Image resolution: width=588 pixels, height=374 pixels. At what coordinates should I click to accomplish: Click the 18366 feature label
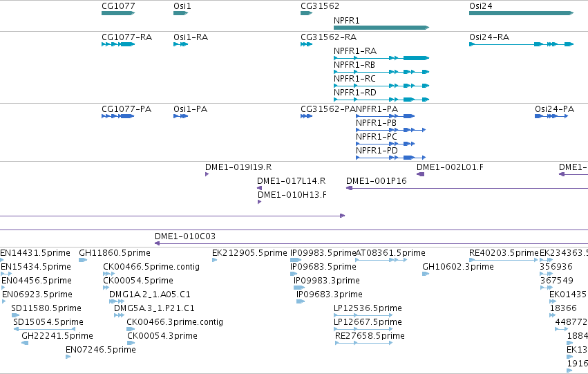563,309
